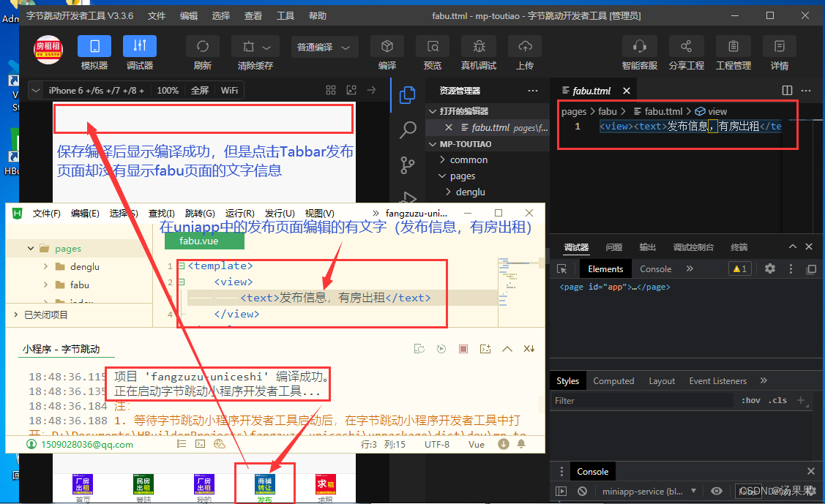Screen dimensions: 825x504
Task: Open 资源管理器 more actions menu
Action: (x=532, y=91)
